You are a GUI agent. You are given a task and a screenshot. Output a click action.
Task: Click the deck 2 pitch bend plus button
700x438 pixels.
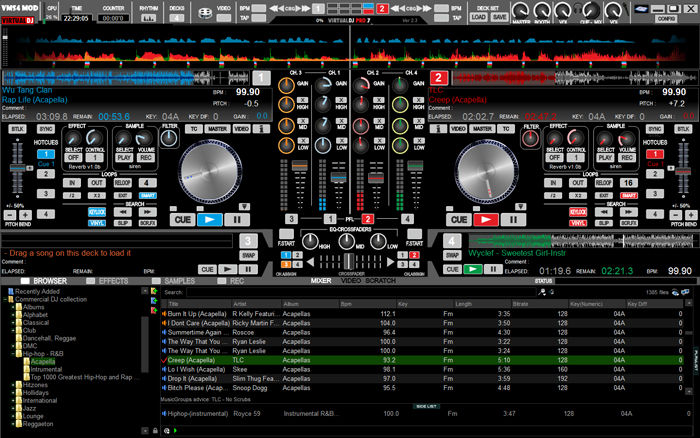coord(691,215)
